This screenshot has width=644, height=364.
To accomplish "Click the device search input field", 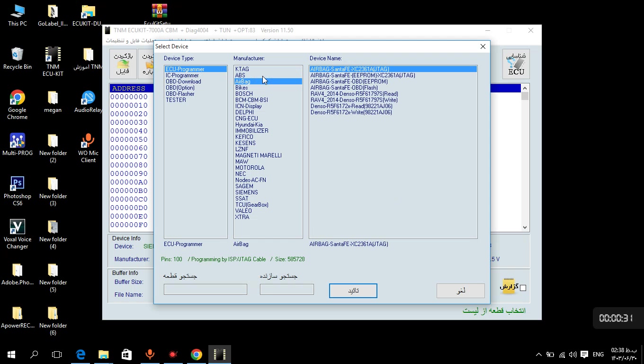I will click(x=206, y=289).
